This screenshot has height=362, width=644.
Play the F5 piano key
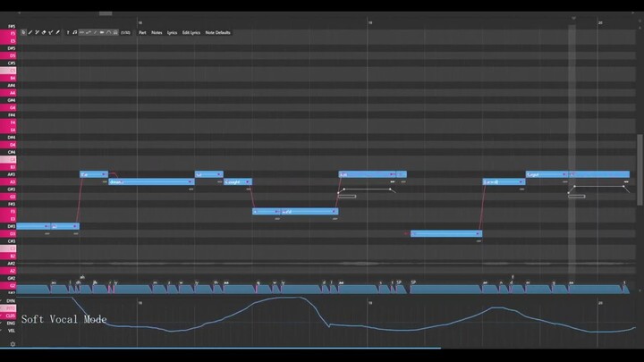point(8,33)
